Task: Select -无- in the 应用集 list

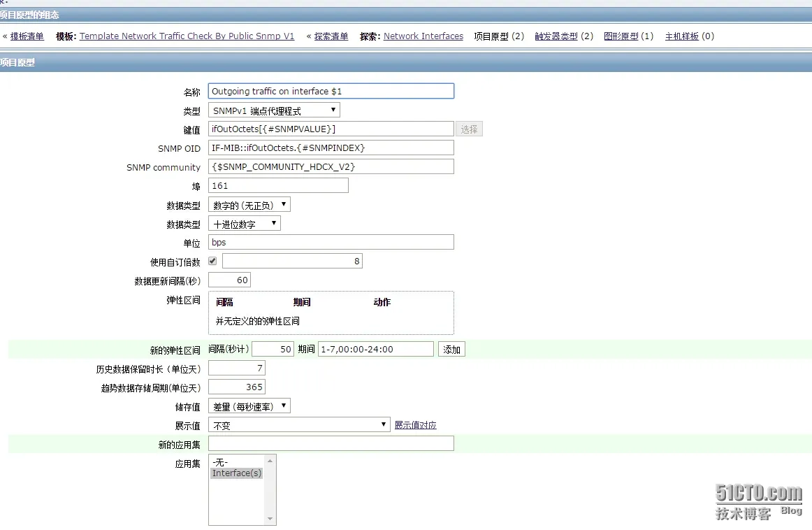Action: pos(237,462)
